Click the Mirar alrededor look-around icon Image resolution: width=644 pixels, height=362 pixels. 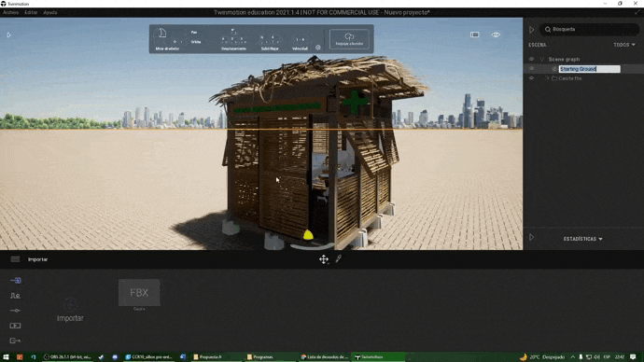(x=162, y=34)
